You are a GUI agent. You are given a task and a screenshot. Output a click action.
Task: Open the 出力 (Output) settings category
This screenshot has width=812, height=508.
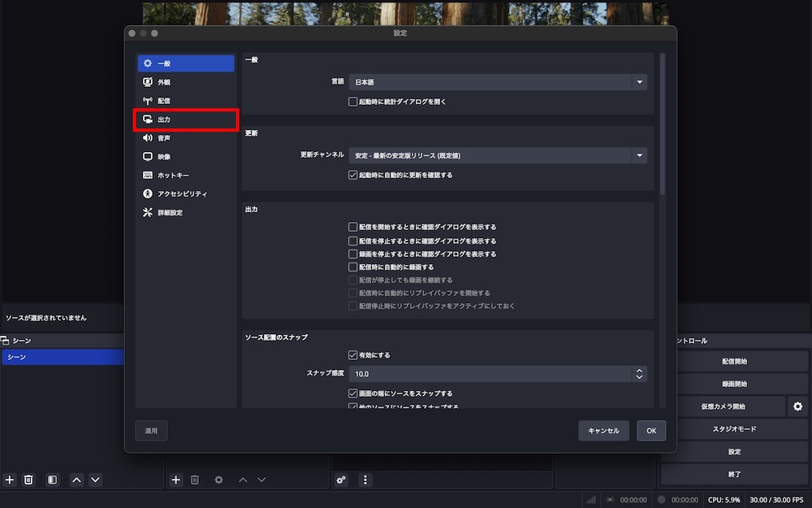pos(186,119)
